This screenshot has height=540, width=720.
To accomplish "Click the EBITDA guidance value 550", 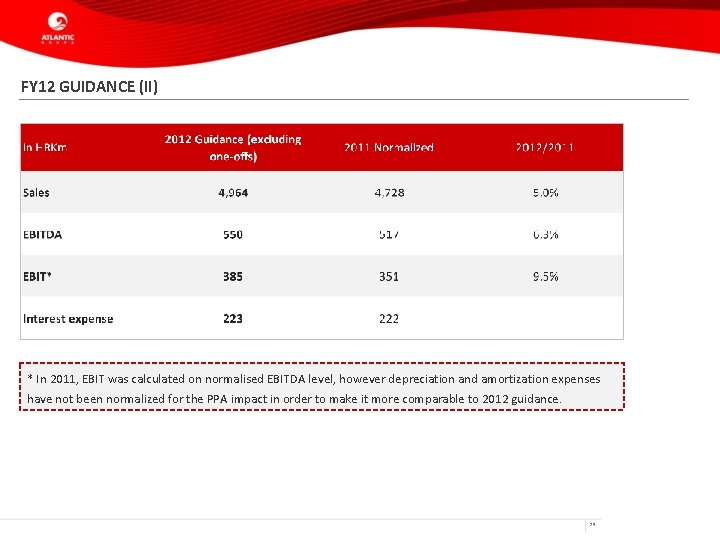I will [233, 235].
